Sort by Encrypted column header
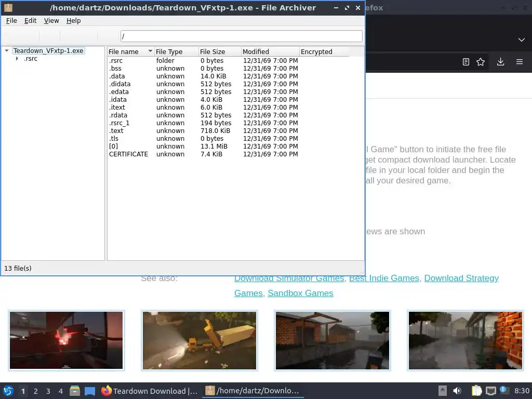The image size is (532, 399). [324, 51]
